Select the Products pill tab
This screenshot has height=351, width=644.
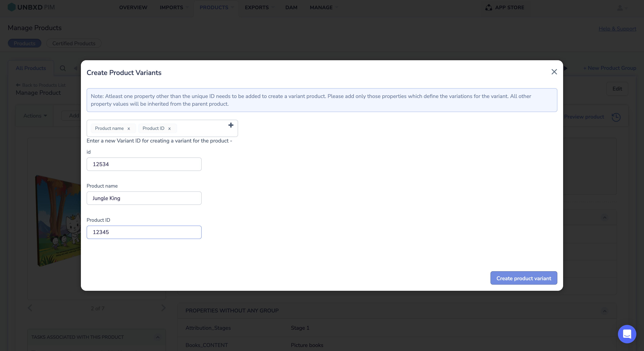point(25,43)
